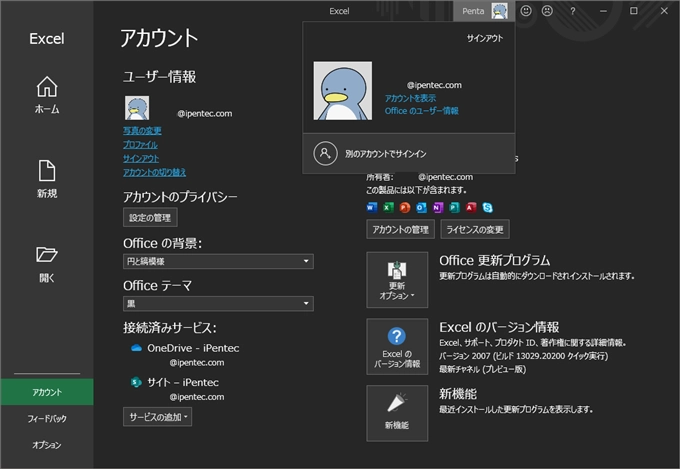Open help with the question mark icon

pyautogui.click(x=572, y=11)
